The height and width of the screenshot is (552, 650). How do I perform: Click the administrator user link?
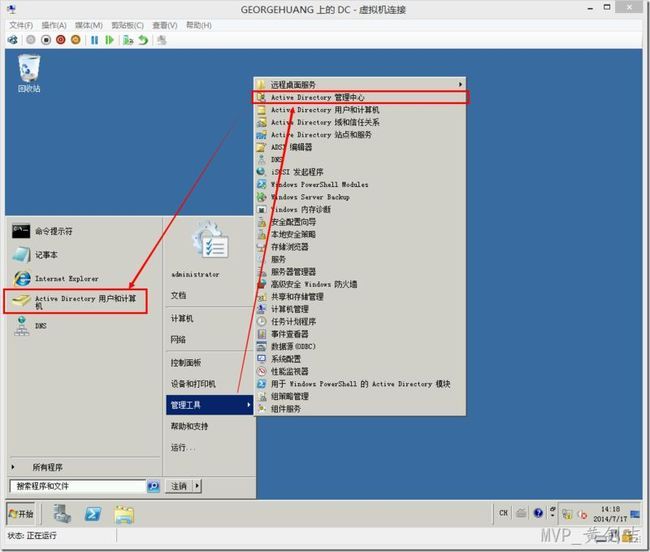tap(195, 274)
